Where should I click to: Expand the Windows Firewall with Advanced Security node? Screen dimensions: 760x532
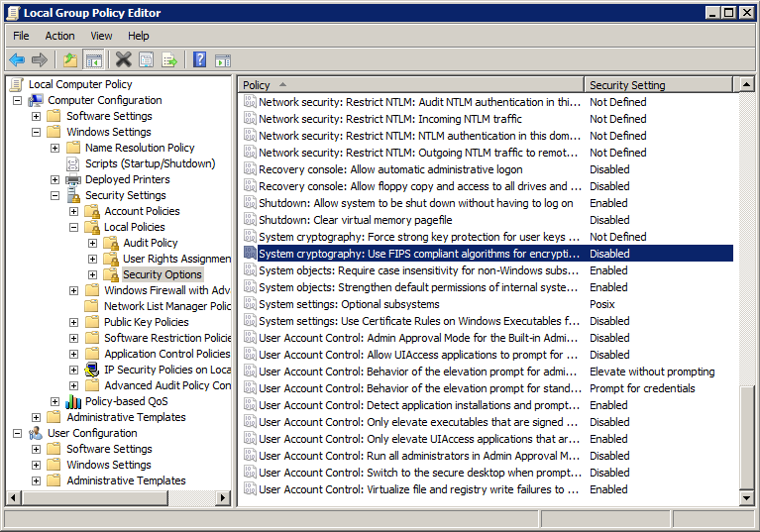73,290
